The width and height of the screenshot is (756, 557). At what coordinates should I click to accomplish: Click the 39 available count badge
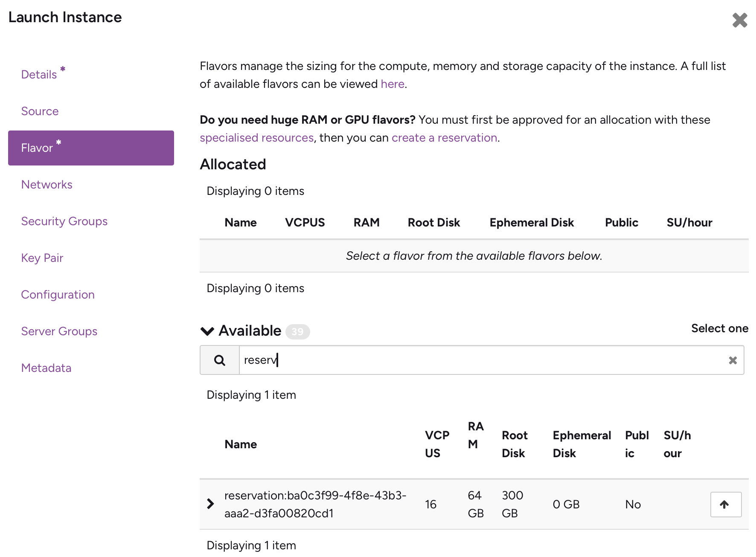click(x=297, y=332)
